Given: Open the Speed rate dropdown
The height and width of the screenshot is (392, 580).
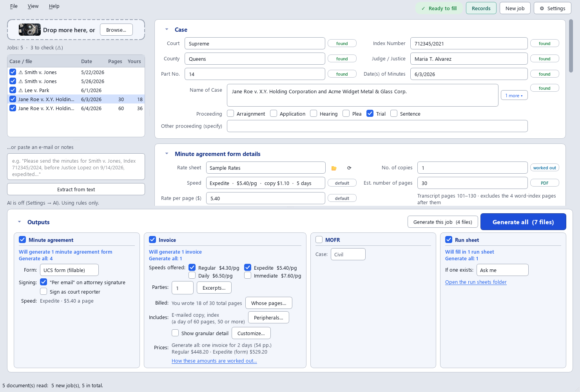Looking at the screenshot, I should [x=265, y=183].
